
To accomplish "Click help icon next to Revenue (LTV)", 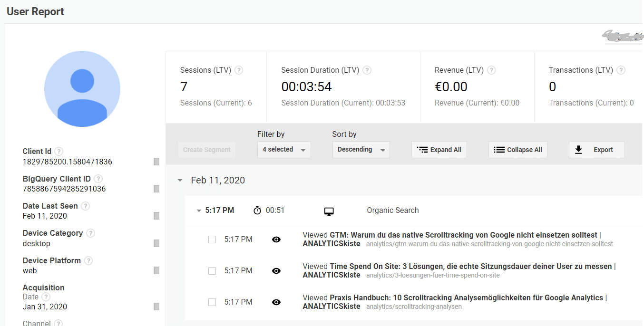I will (491, 70).
